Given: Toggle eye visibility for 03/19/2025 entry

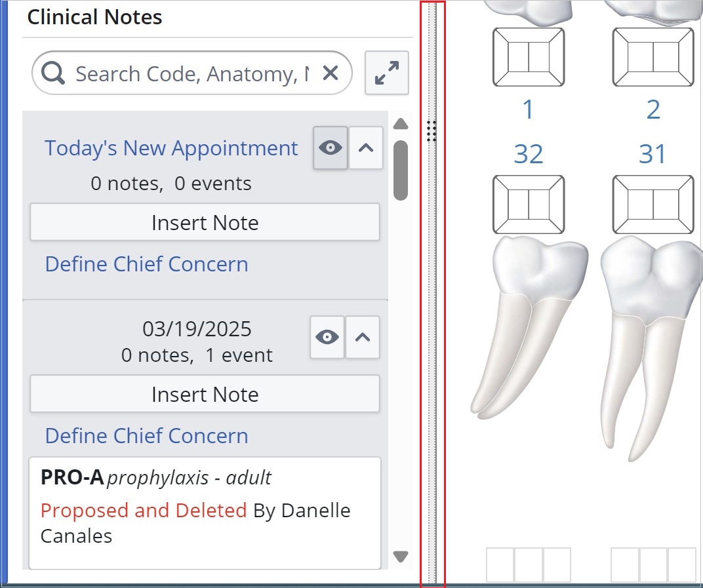Looking at the screenshot, I should click(x=327, y=337).
